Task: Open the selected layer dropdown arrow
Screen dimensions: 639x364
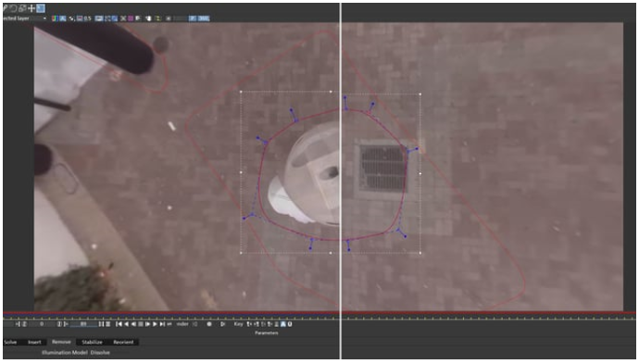Action: click(44, 19)
